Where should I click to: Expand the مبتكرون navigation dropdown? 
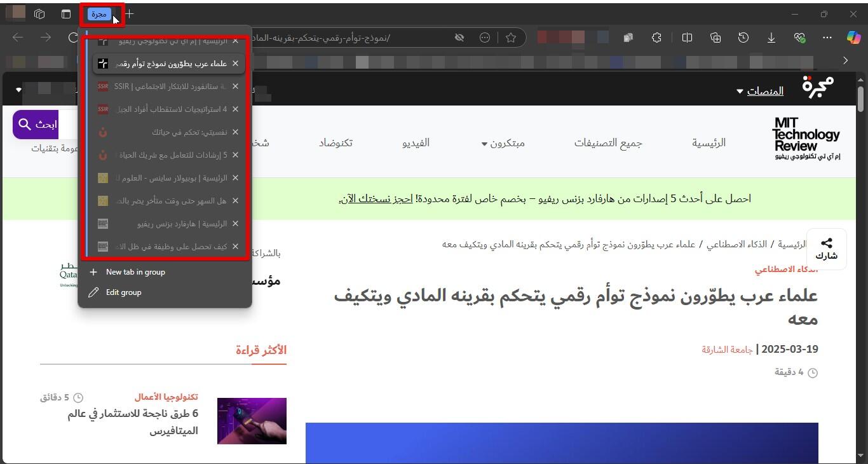[503, 143]
